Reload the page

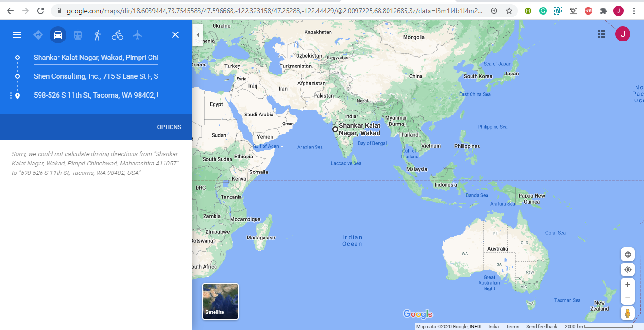click(x=41, y=11)
